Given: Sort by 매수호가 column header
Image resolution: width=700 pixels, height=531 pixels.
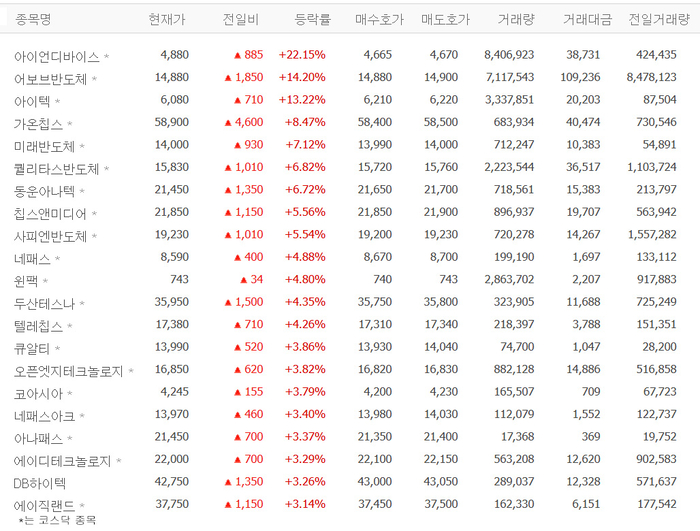Looking at the screenshot, I should (379, 19).
